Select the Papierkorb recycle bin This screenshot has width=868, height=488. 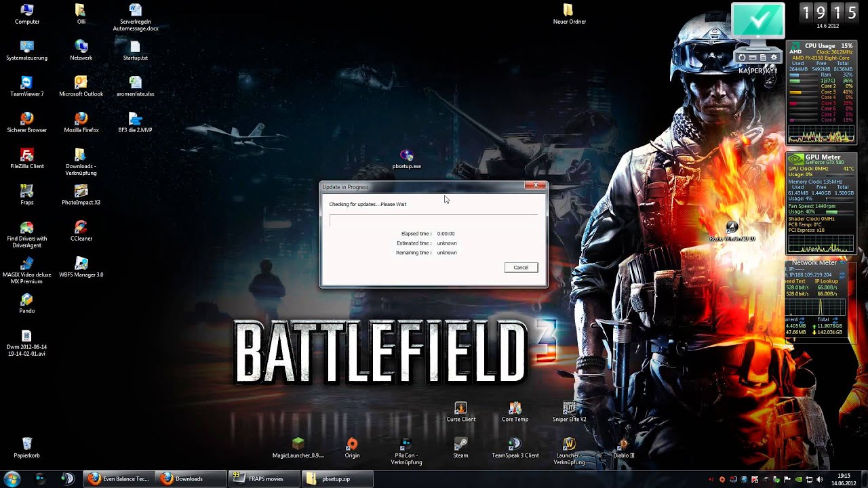coord(27,448)
